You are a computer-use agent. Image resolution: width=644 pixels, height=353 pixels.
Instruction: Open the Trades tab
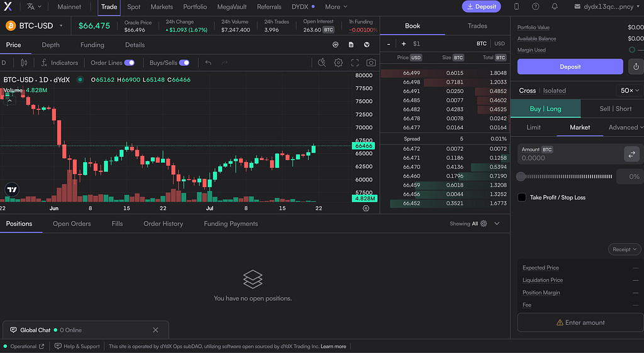[477, 26]
